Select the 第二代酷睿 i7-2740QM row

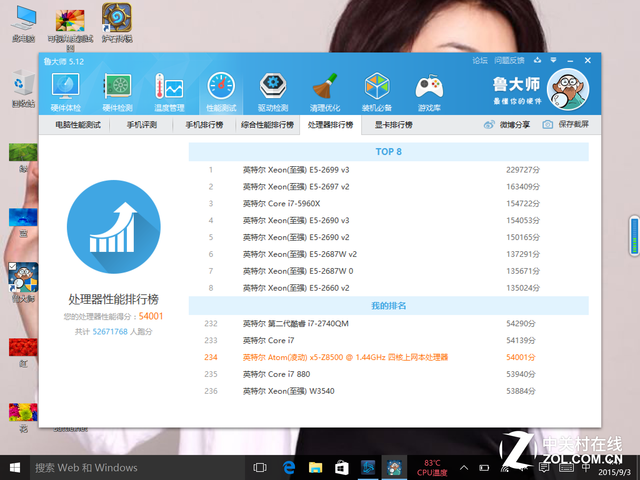[389, 324]
